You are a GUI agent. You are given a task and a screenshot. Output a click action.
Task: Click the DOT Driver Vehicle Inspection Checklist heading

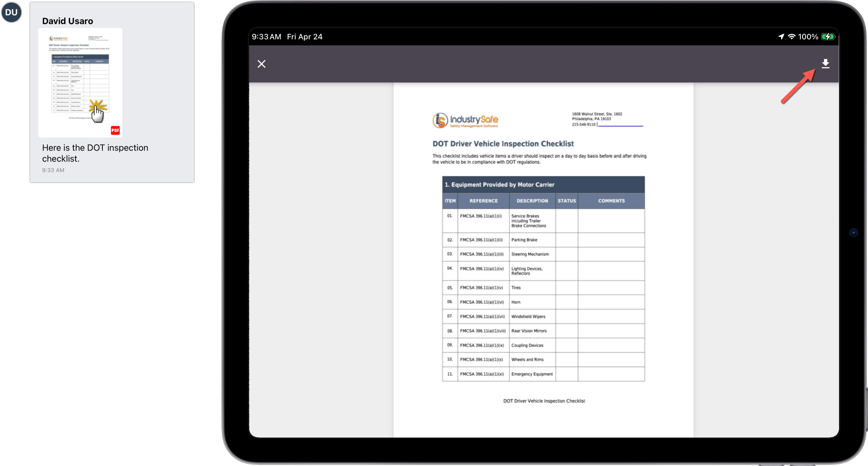coord(503,144)
